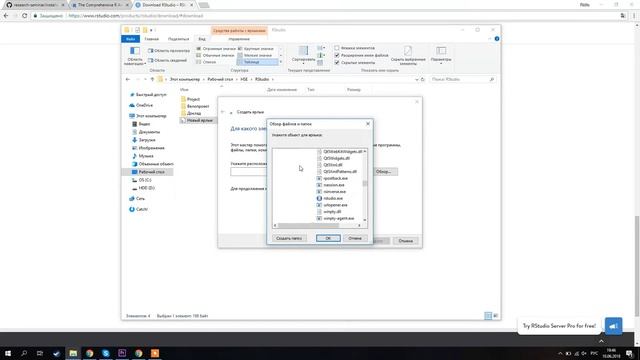
Task: Toggle Расширения имен файлов checkbox
Action: tap(337, 55)
